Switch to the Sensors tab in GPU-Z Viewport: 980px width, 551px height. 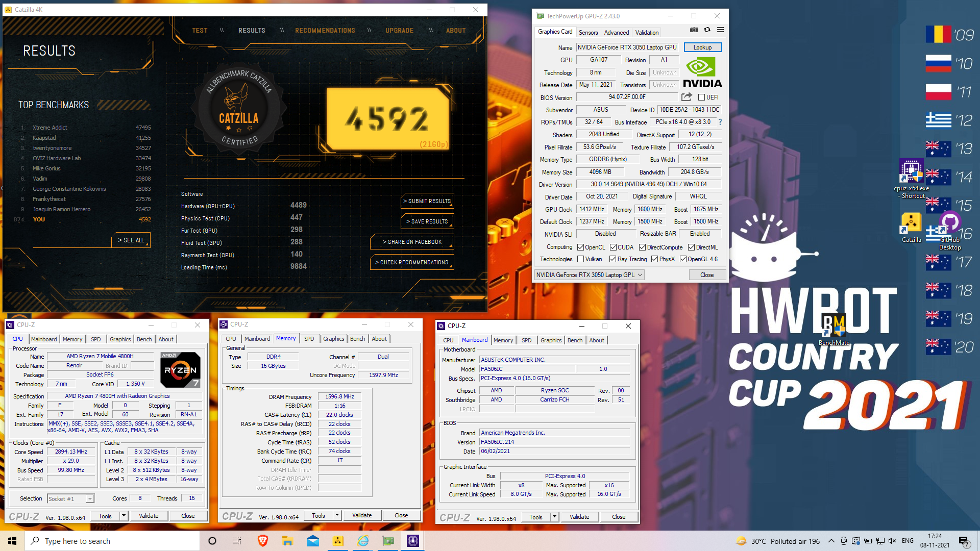click(x=588, y=32)
